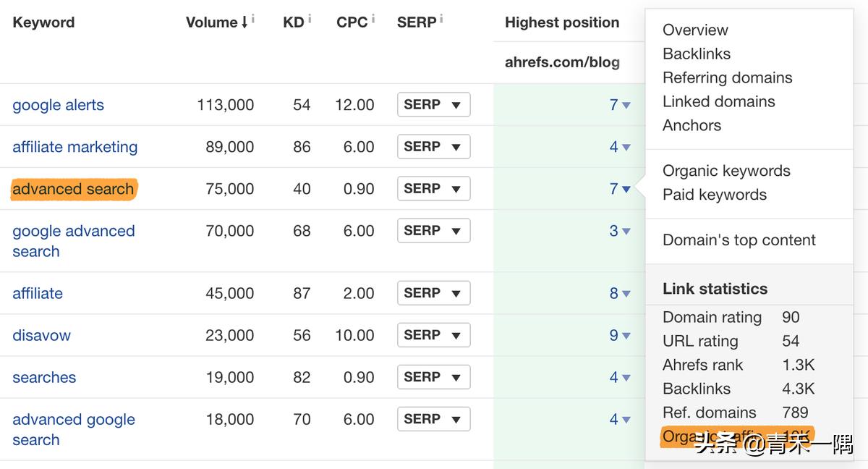
Task: Select Overview in the popup menu
Action: coord(695,30)
